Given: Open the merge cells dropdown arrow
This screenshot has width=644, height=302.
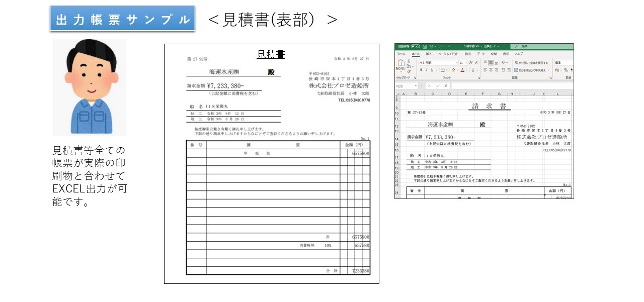Looking at the screenshot, I should (x=549, y=70).
